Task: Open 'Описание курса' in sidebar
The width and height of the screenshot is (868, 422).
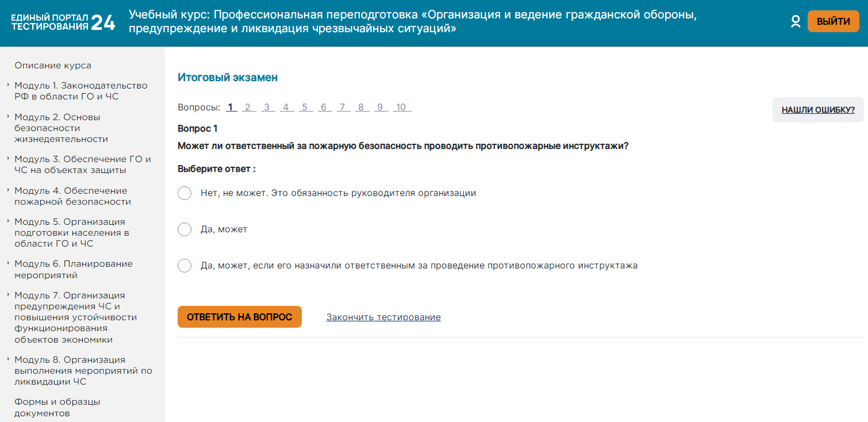Action: click(x=53, y=66)
